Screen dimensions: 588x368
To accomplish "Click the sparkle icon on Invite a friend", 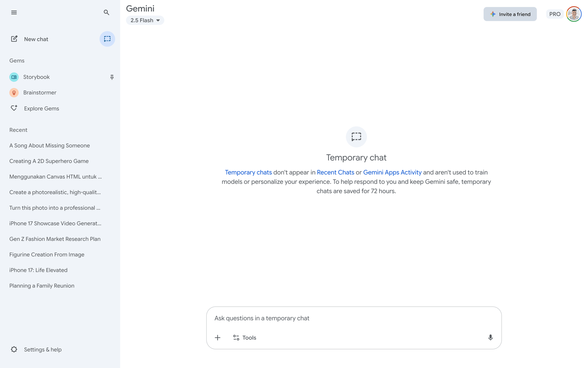I will [493, 14].
